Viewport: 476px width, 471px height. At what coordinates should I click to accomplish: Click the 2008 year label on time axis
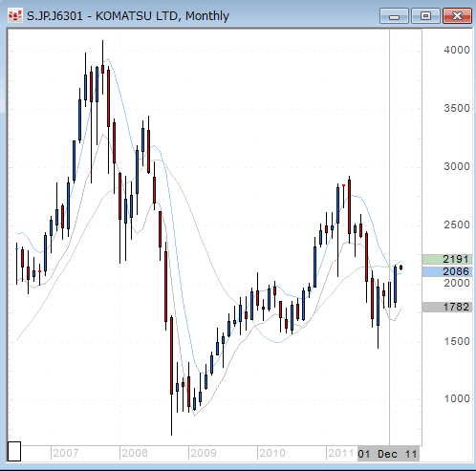(x=135, y=453)
